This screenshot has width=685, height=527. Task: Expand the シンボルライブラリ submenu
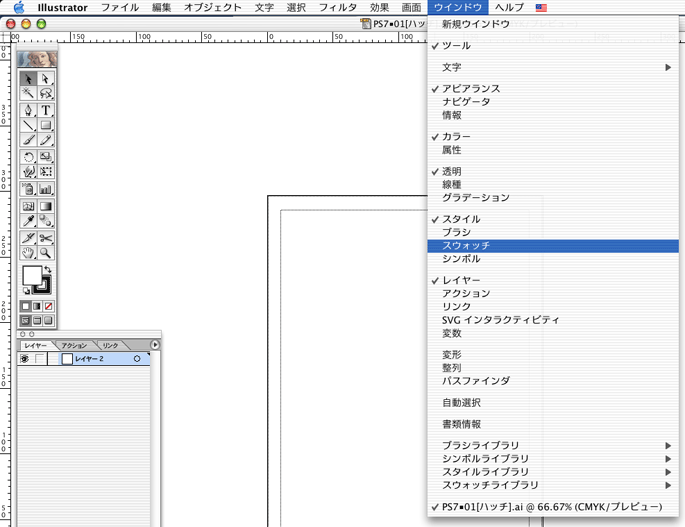553,458
